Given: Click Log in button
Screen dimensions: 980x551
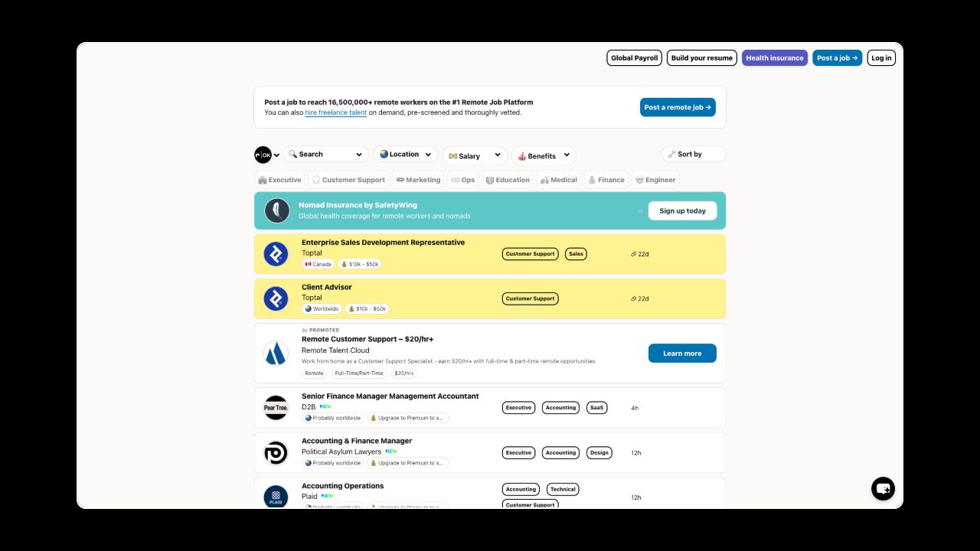Looking at the screenshot, I should (881, 58).
